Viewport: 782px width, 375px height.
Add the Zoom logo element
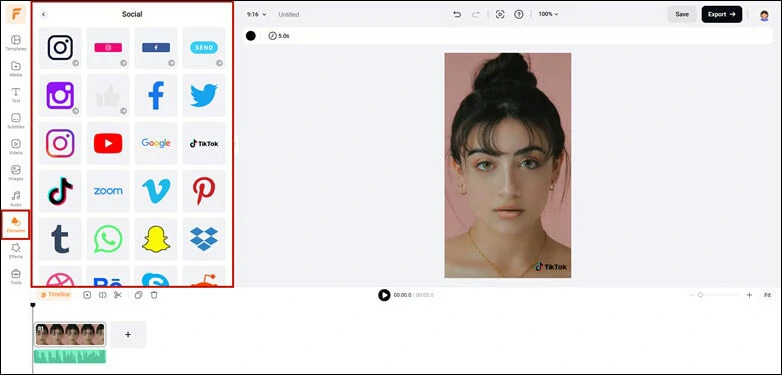point(108,191)
